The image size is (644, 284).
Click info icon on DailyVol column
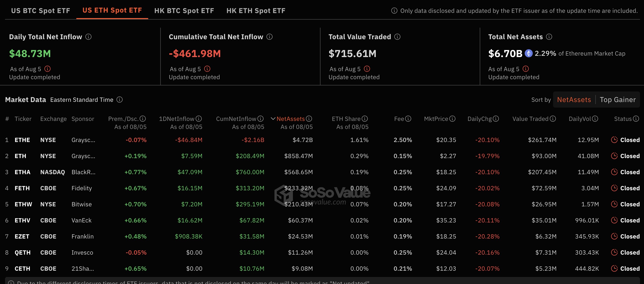pyautogui.click(x=595, y=119)
